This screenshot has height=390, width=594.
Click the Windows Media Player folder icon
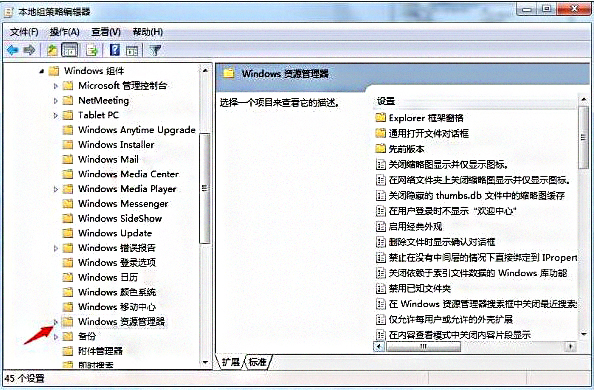(x=68, y=189)
